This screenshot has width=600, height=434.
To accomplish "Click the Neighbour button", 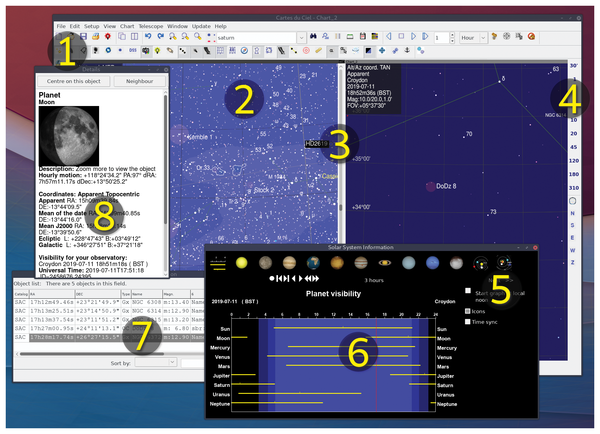I will tap(140, 81).
